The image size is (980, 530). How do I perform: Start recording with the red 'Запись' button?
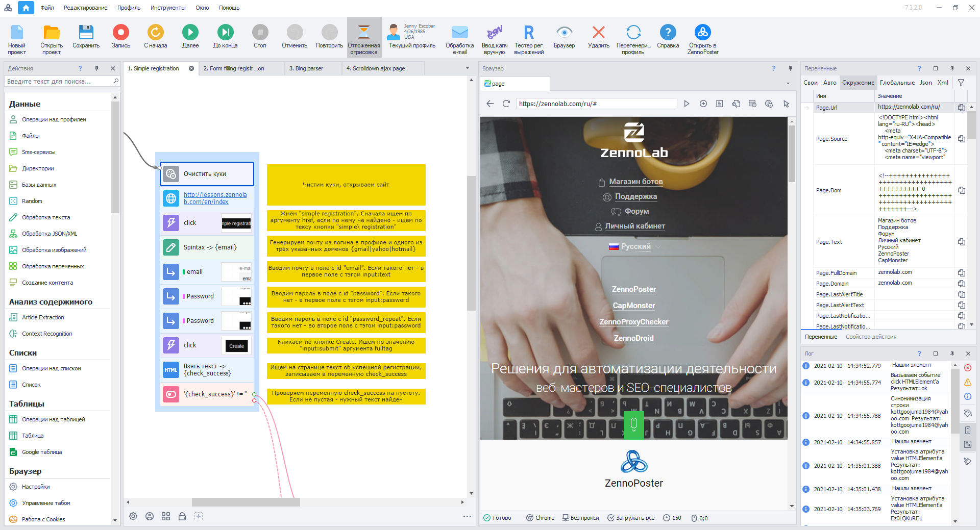coord(121,32)
